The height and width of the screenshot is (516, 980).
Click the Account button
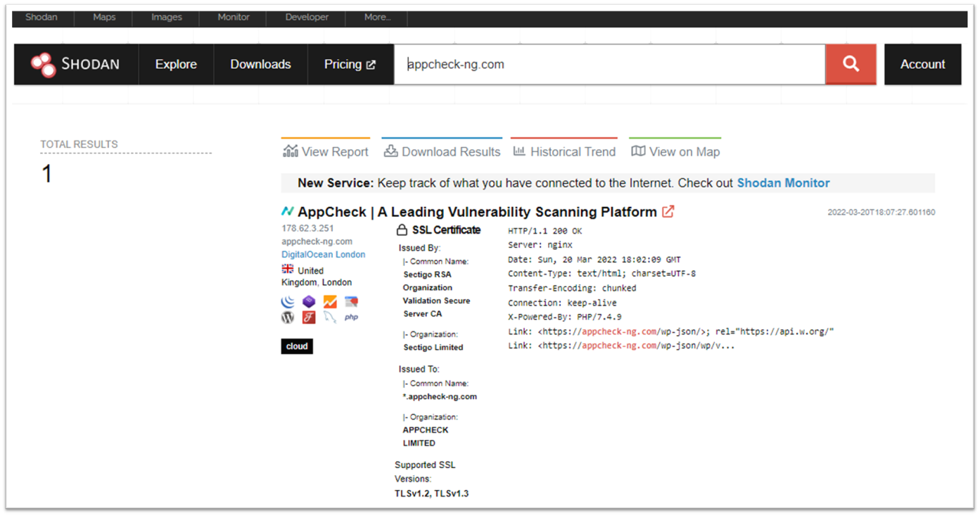[x=922, y=64]
